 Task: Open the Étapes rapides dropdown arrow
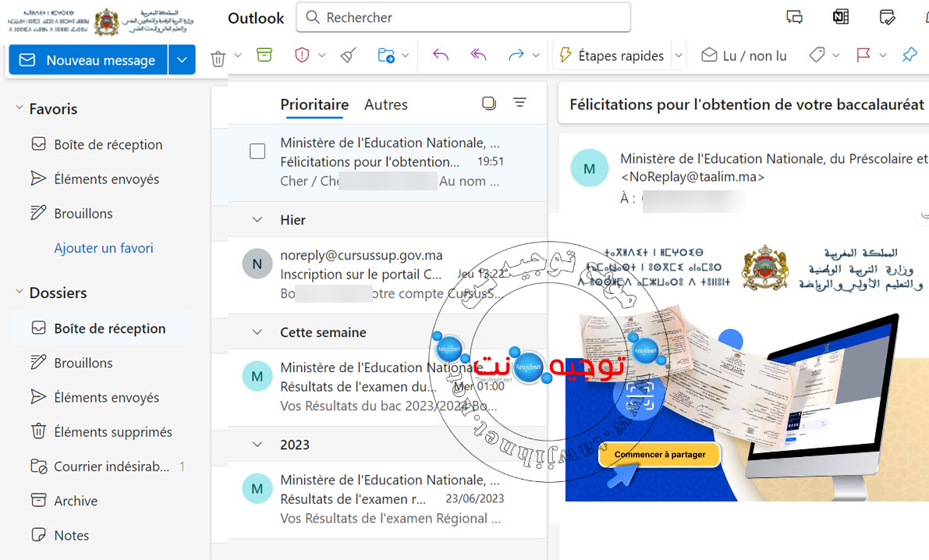click(x=679, y=55)
